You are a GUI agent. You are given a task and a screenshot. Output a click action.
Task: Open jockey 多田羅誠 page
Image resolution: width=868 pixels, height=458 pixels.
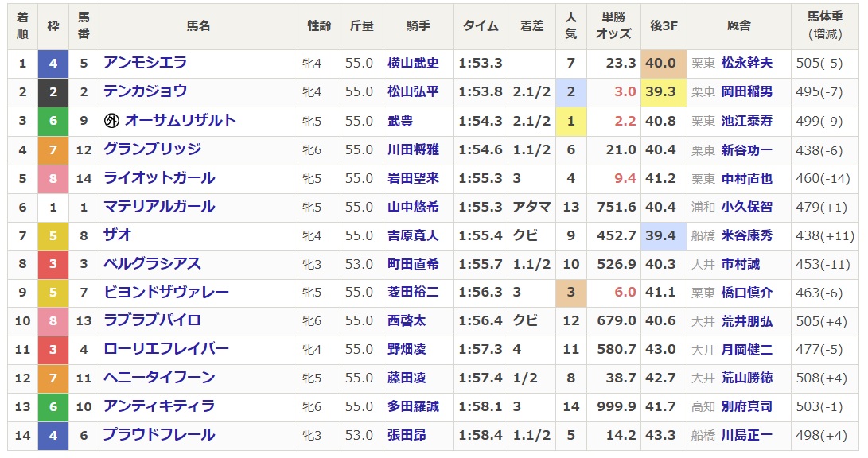(413, 406)
